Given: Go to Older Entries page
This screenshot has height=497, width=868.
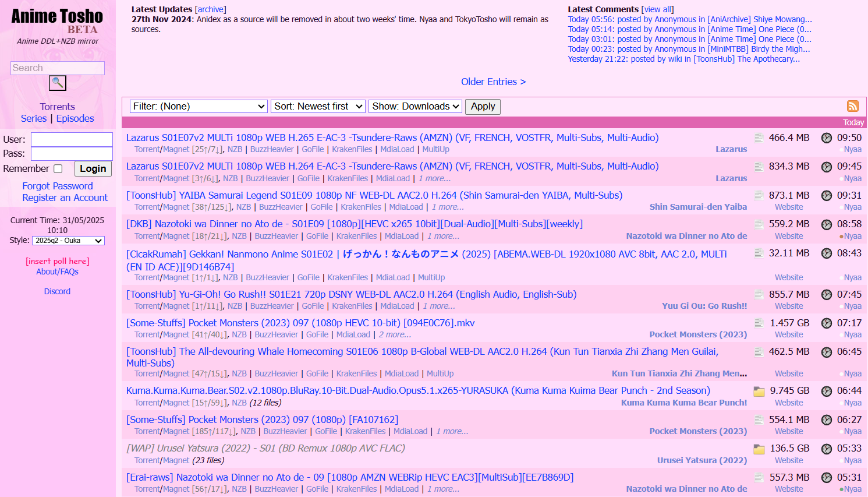Looking at the screenshot, I should point(494,82).
